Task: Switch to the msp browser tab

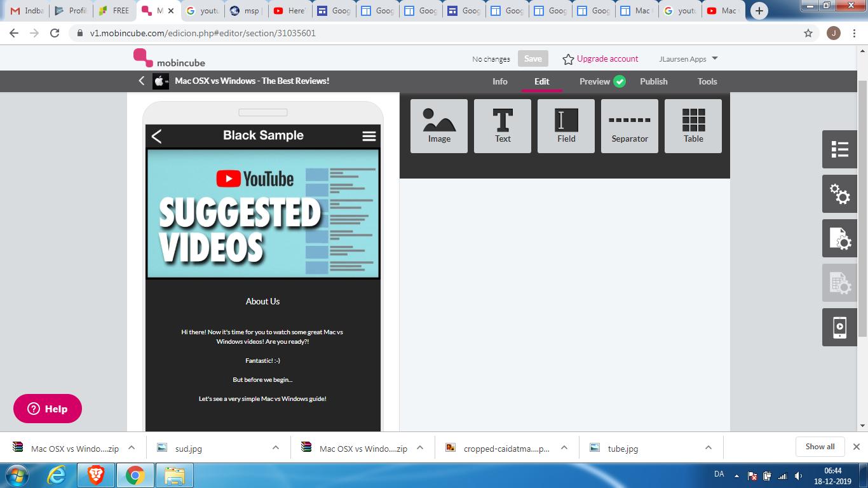Action: tap(247, 11)
